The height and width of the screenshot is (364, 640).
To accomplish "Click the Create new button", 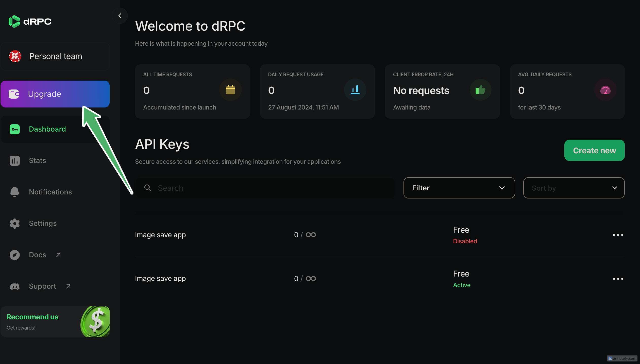I will click(594, 151).
